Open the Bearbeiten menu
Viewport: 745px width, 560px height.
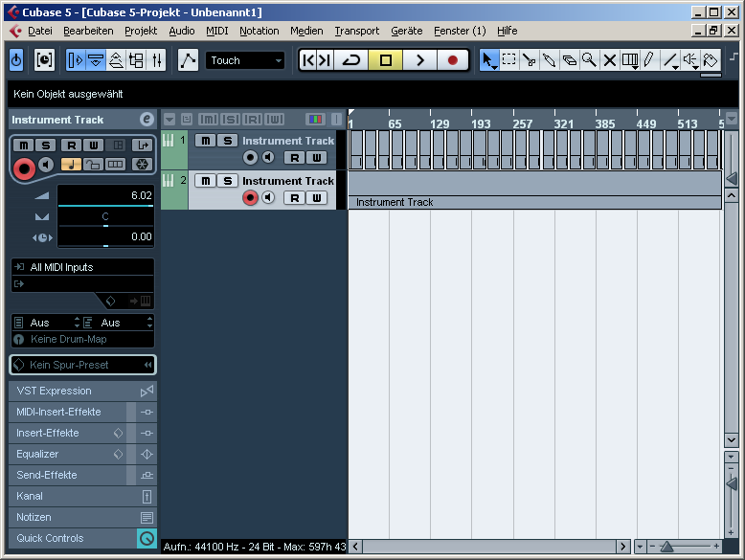88,31
